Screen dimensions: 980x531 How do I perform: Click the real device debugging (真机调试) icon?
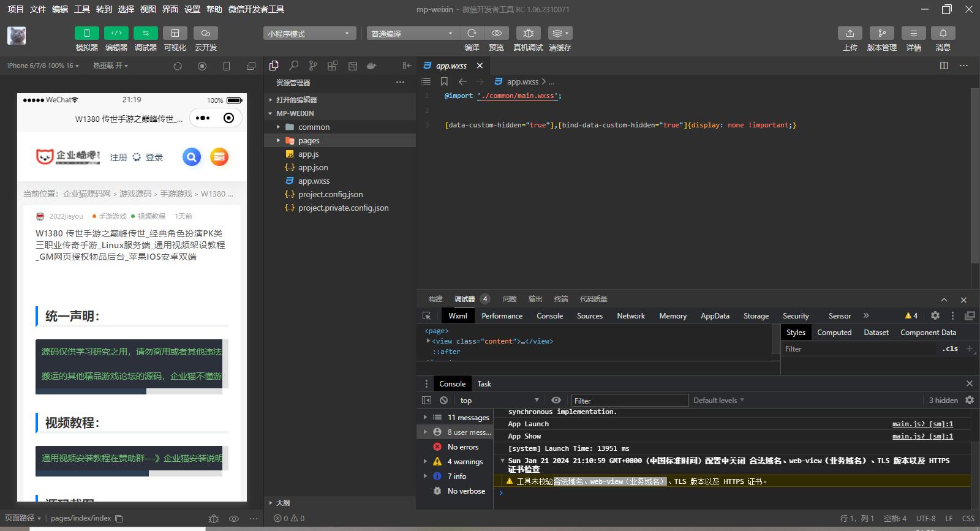coord(528,33)
